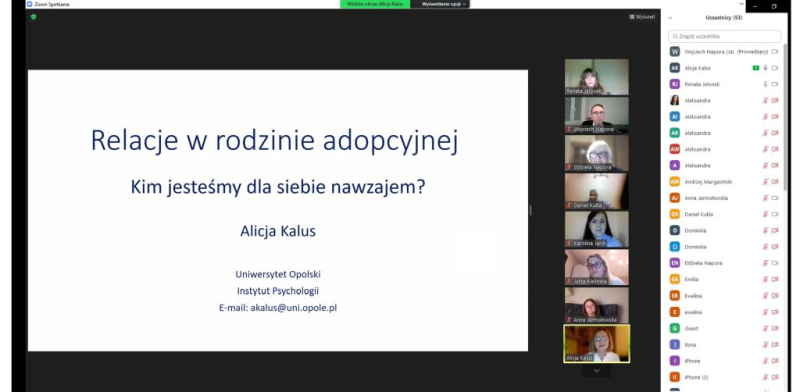Image resolution: width=800 pixels, height=392 pixels.
Task: Click Wojciech Napora's camera icon in participants
Action: pyautogui.click(x=775, y=52)
